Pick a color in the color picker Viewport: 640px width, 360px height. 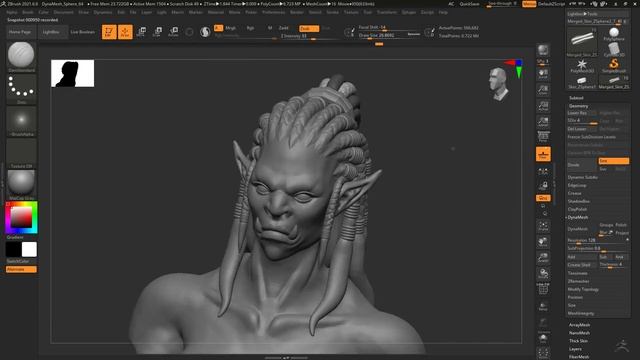coord(21,218)
